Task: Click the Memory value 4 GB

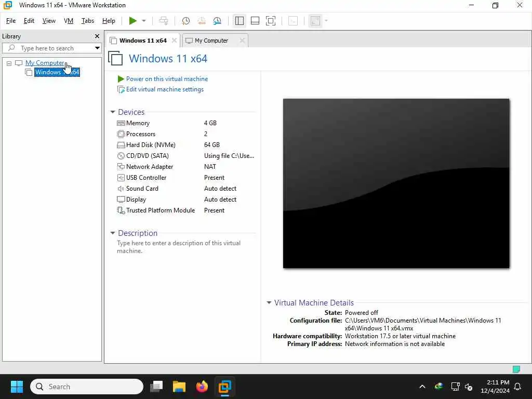Action: pyautogui.click(x=210, y=123)
